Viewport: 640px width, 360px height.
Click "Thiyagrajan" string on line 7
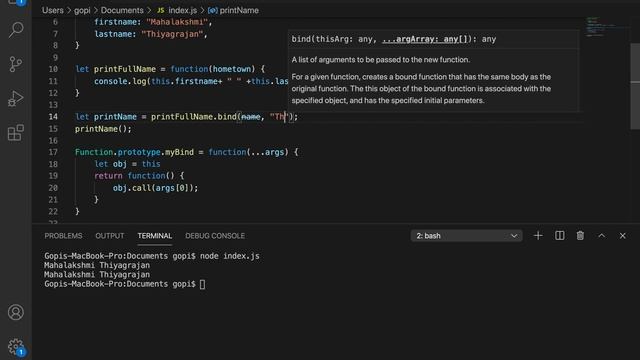click(x=172, y=34)
